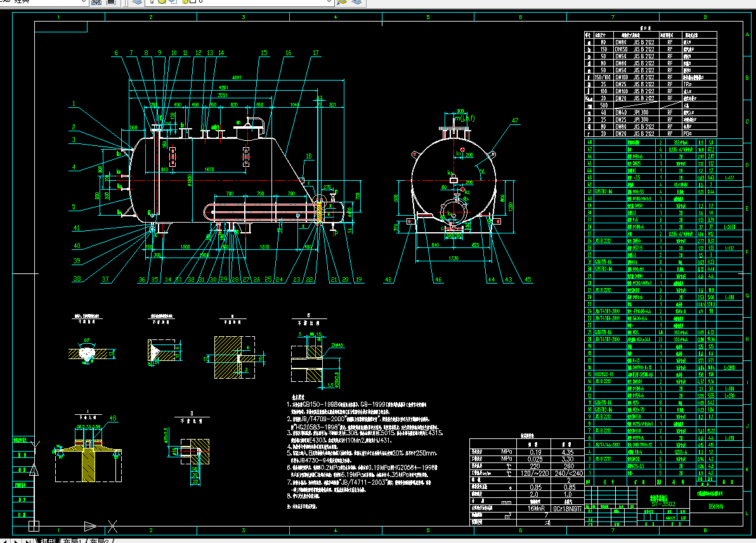Open the Layer Properties Manager icon
The image size is (756, 543).
coord(138,3)
